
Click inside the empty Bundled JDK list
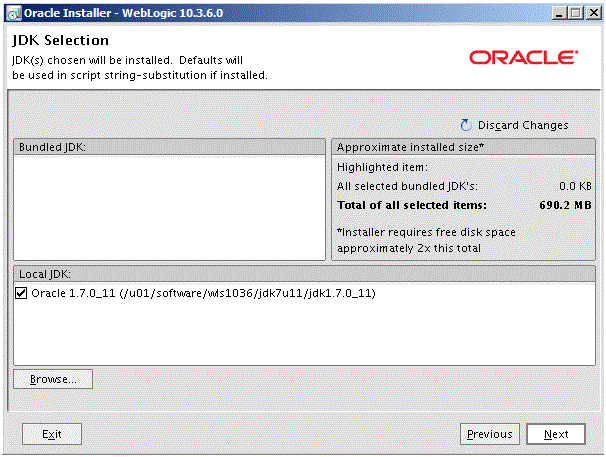point(169,208)
